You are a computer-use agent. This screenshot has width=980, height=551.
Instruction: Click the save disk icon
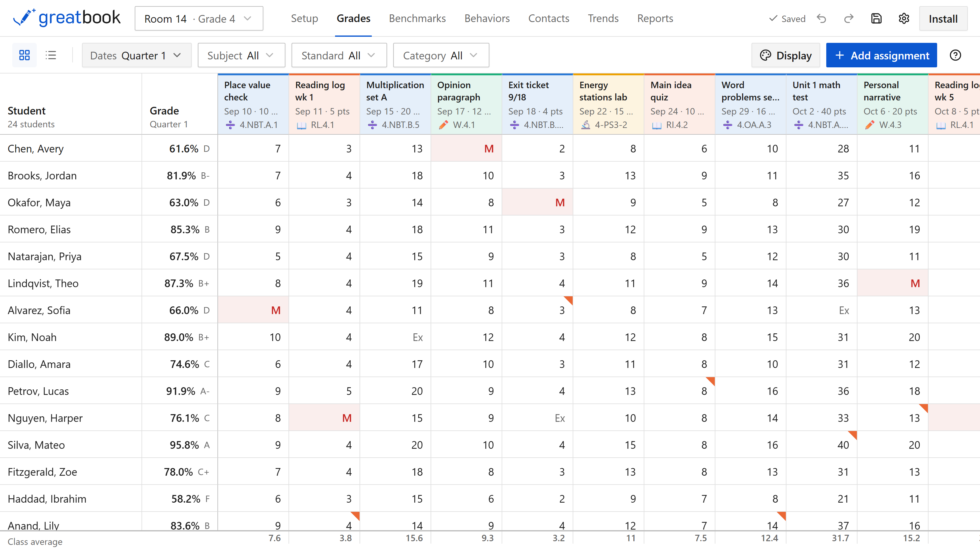876,19
